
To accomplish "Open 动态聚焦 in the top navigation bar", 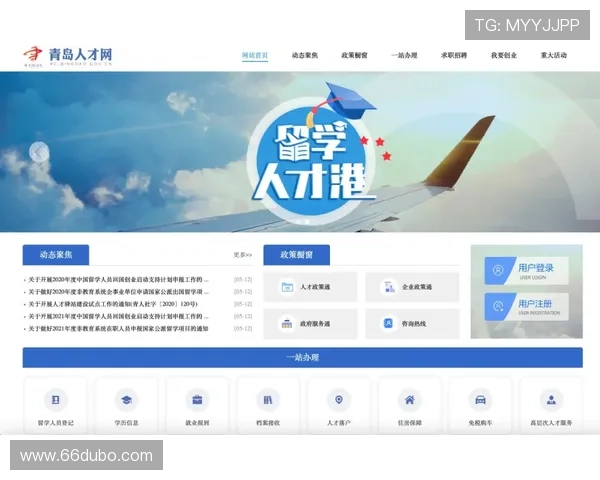I will tap(305, 55).
